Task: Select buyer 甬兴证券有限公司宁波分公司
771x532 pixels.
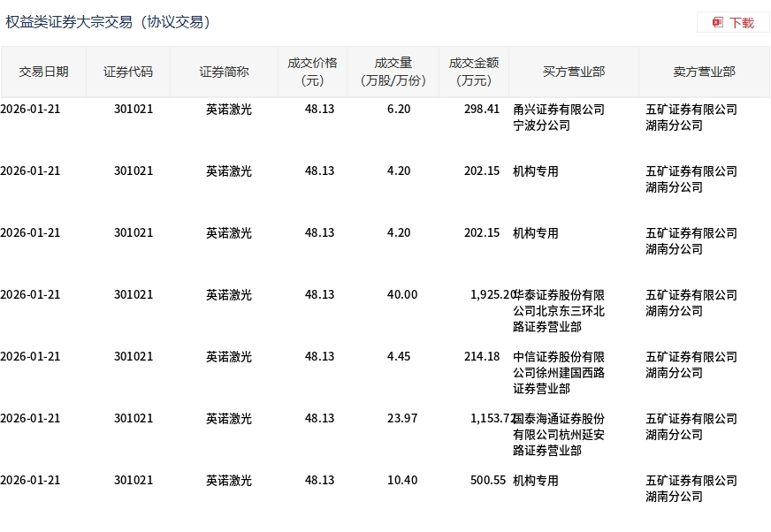Action: (559, 117)
